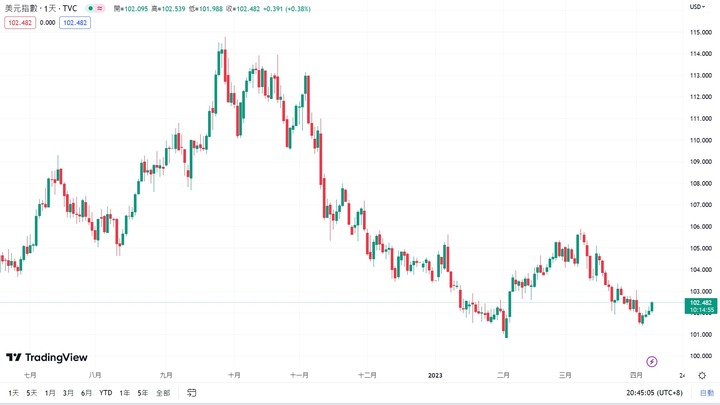
Task: Click the blue buy price 102.482 box
Action: coord(75,22)
